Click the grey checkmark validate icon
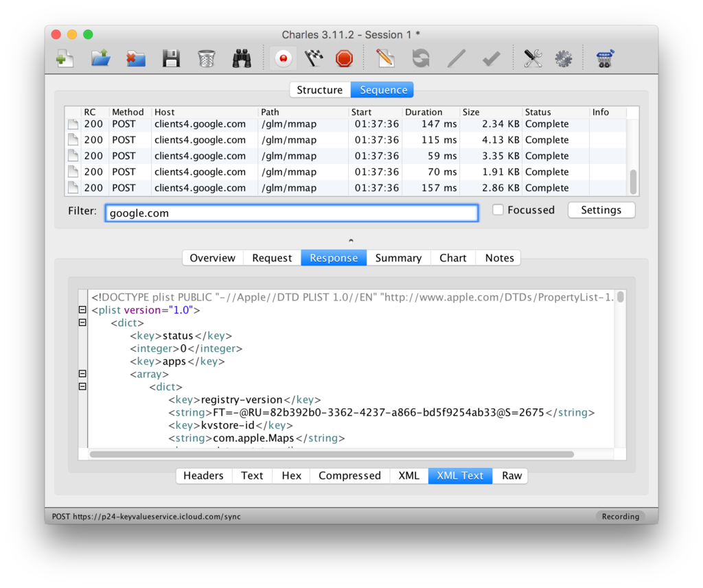This screenshot has width=703, height=588. [492, 59]
